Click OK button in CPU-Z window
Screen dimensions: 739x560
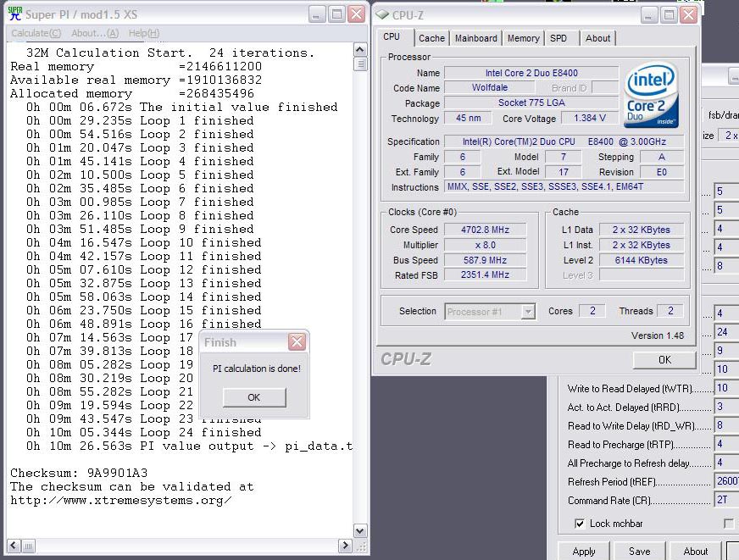(x=664, y=360)
